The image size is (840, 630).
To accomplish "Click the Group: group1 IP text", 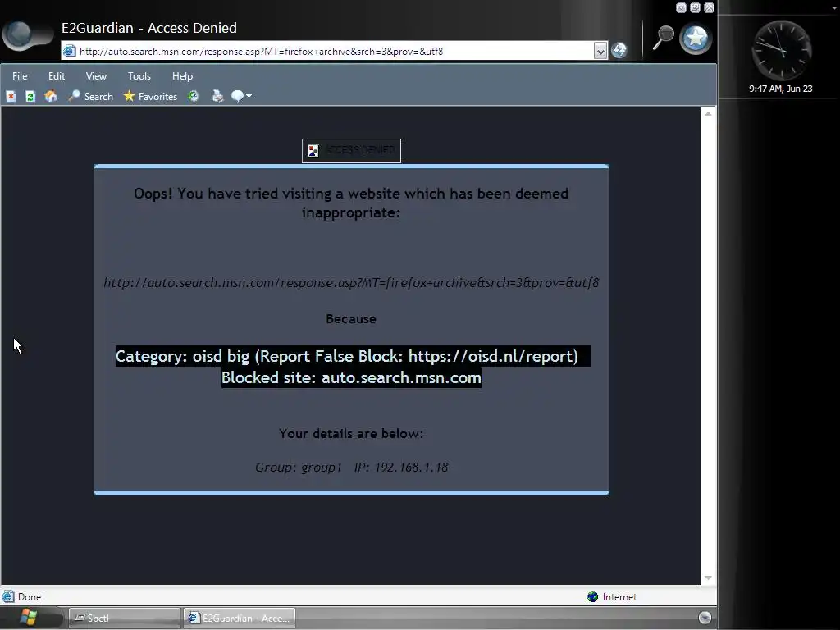I will tap(351, 467).
